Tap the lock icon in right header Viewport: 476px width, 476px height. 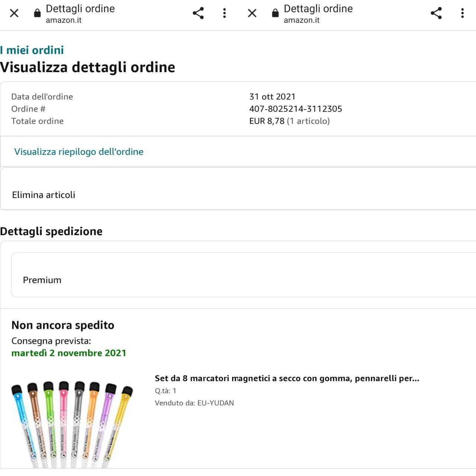[275, 13]
